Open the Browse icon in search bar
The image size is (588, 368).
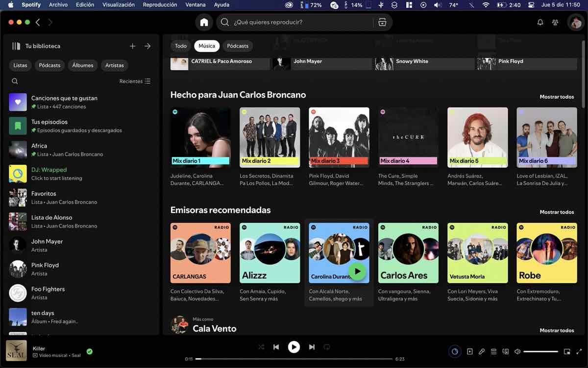(382, 23)
